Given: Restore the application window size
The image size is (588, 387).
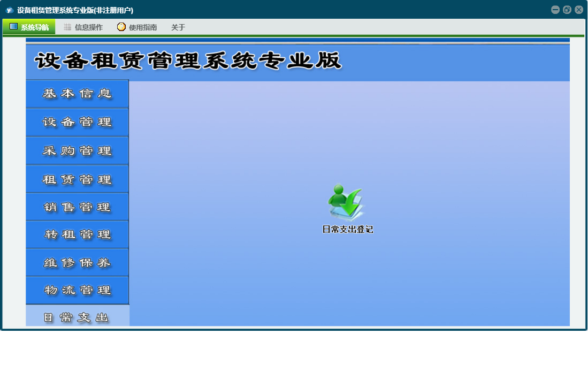Looking at the screenshot, I should click(x=567, y=10).
